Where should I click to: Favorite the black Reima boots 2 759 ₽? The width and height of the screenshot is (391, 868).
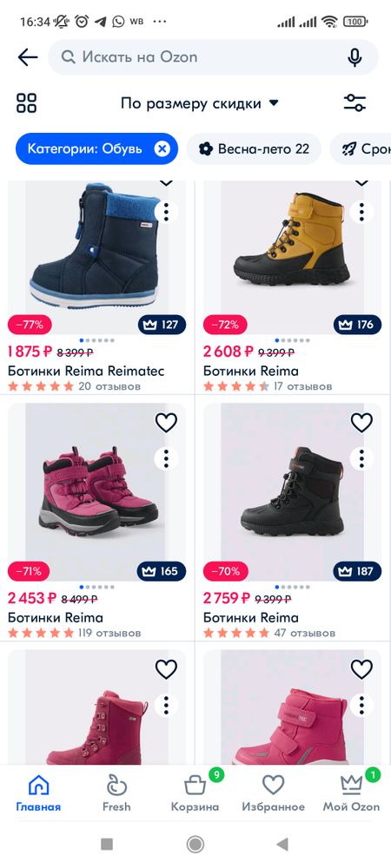click(361, 423)
